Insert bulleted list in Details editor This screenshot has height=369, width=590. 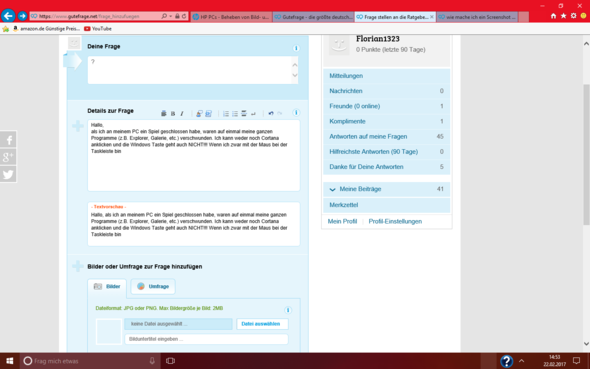click(235, 114)
